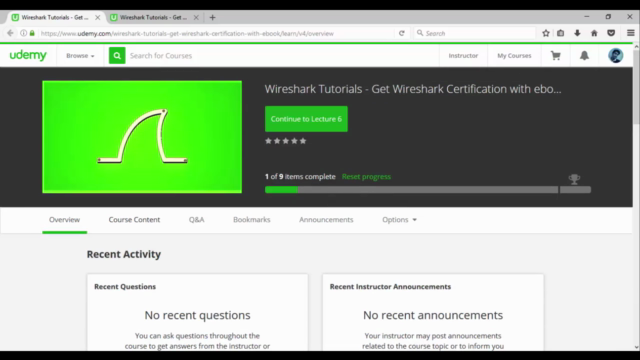Viewport: 640px width, 360px height.
Task: Rate the course five stars
Action: [x=303, y=141]
